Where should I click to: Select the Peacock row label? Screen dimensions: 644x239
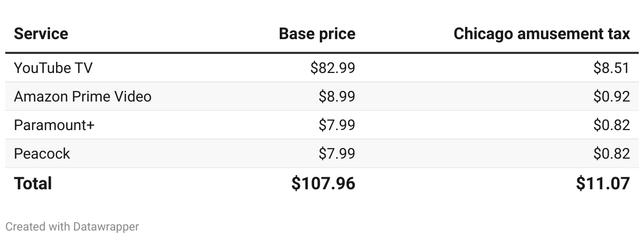pyautogui.click(x=42, y=153)
